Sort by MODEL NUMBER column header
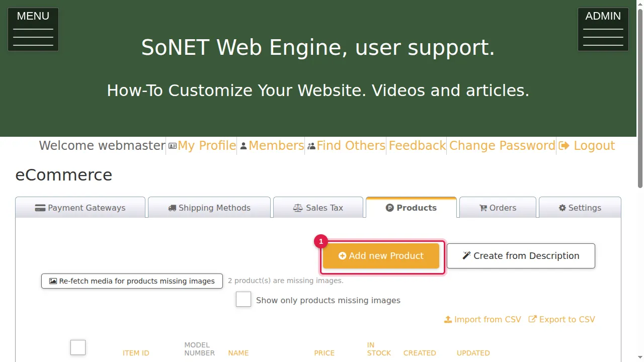This screenshot has height=362, width=644. 199,349
